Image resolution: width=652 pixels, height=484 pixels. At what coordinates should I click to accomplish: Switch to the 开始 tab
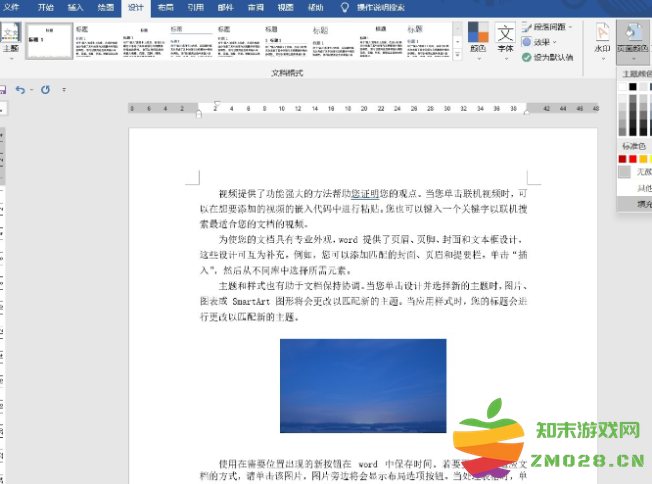tap(45, 7)
